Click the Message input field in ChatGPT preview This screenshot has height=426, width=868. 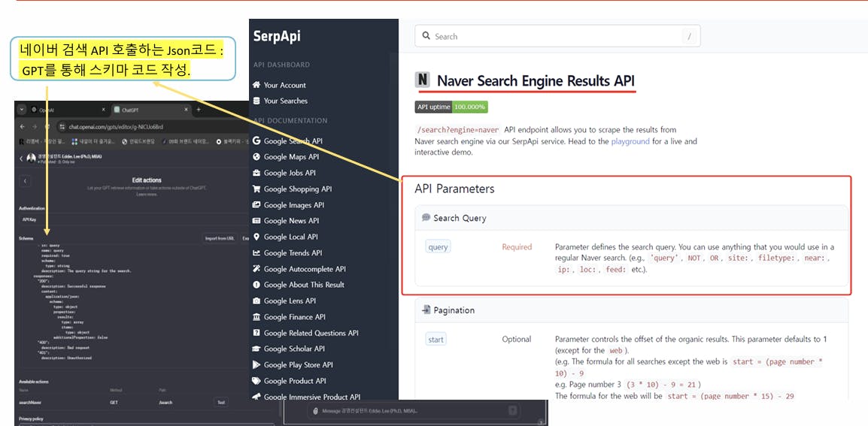[x=412, y=410]
